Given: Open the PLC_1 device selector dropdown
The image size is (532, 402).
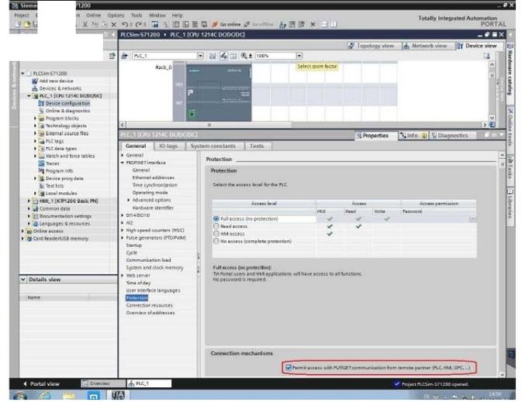Looking at the screenshot, I should pos(201,56).
